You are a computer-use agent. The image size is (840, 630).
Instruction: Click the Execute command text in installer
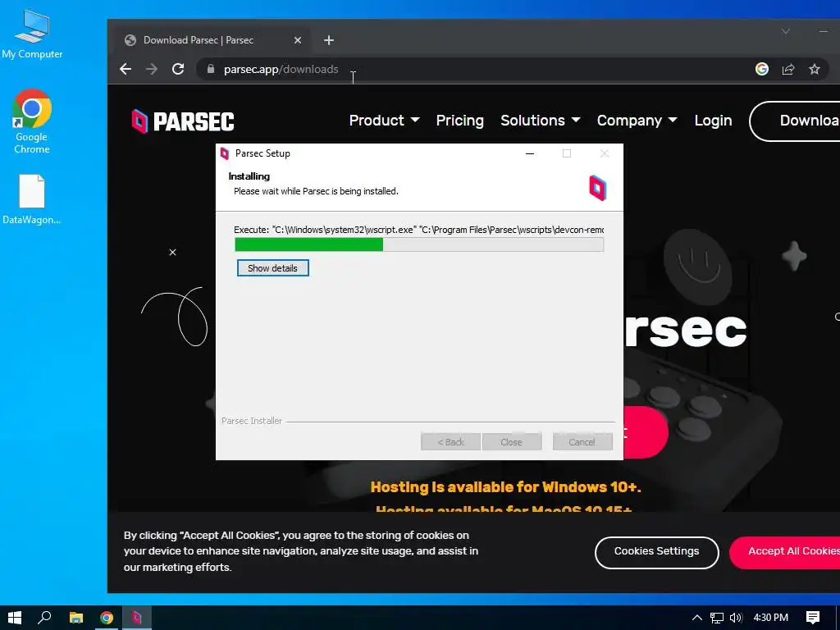(419, 230)
